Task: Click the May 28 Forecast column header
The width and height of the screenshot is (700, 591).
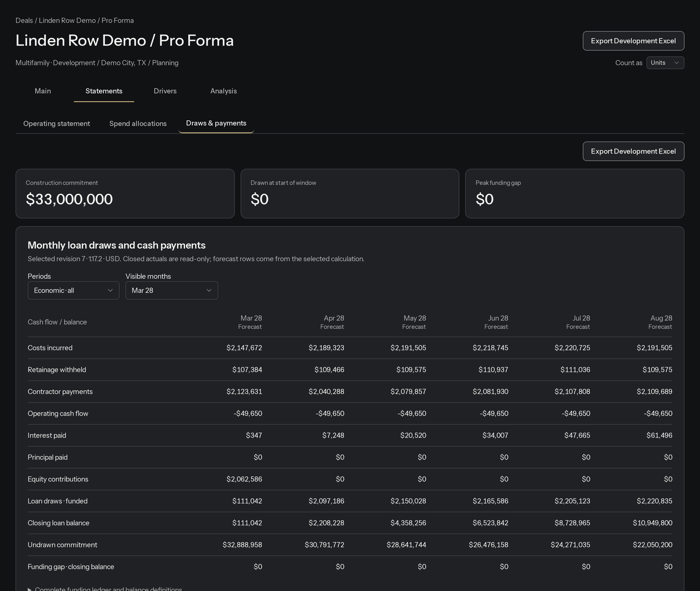Action: coord(414,322)
